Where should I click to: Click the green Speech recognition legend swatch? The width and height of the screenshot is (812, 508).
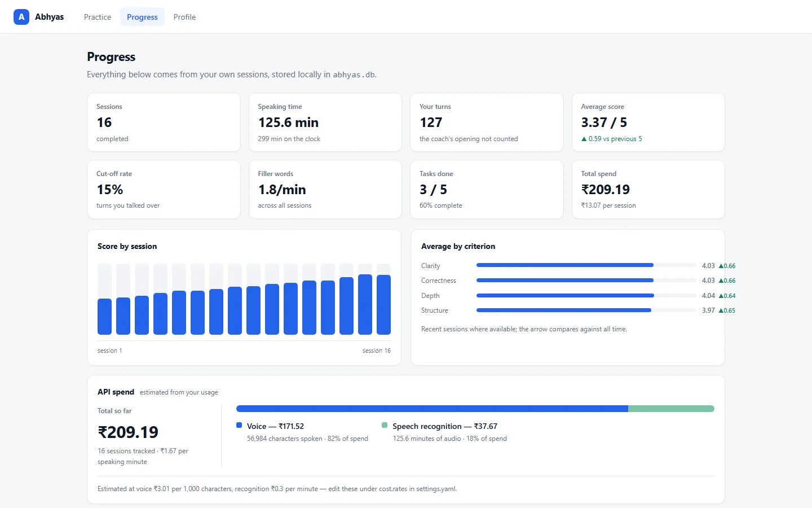pos(385,425)
